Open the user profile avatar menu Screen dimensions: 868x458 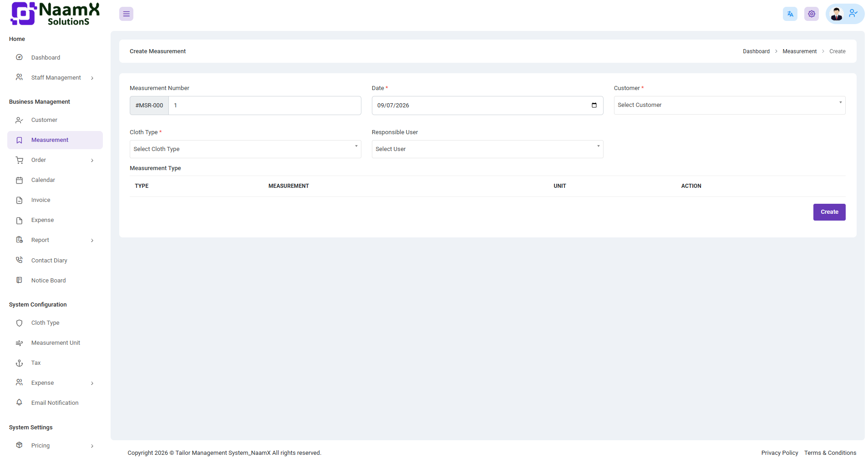(x=845, y=14)
